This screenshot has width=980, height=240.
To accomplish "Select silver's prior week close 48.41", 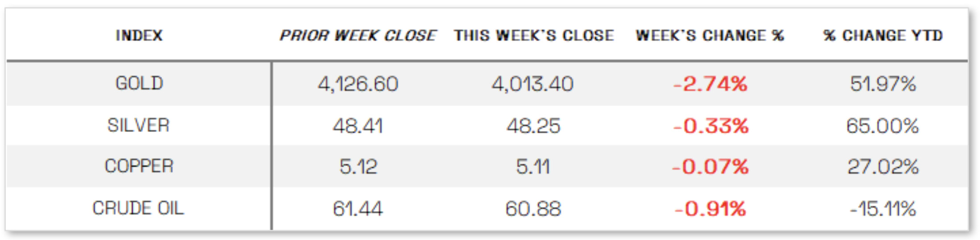I will [x=358, y=126].
